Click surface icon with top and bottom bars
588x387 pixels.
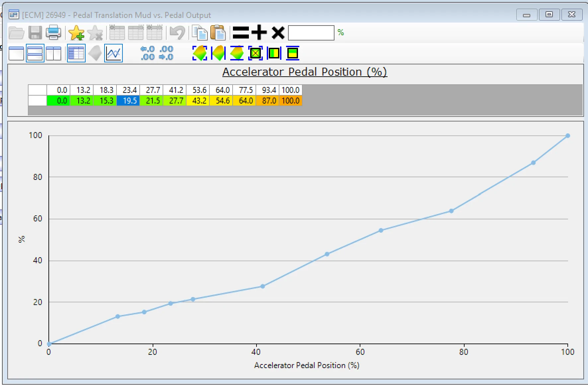237,53
